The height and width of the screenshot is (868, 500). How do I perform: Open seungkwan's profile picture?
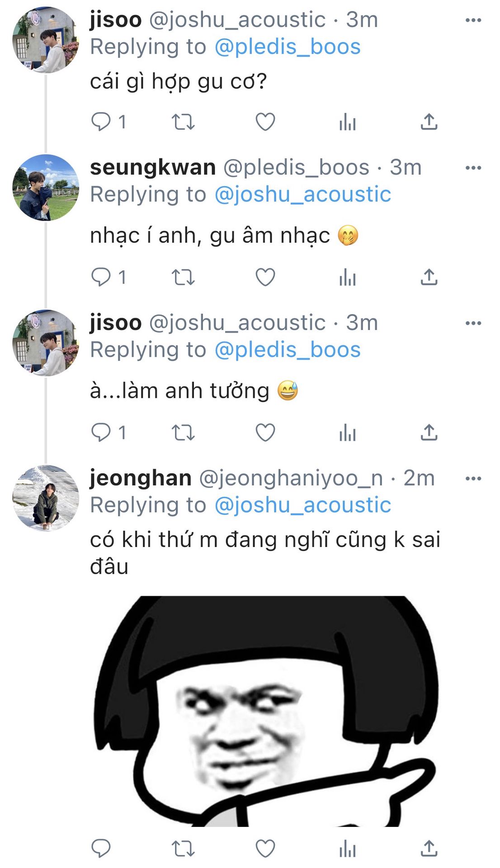[x=46, y=188]
